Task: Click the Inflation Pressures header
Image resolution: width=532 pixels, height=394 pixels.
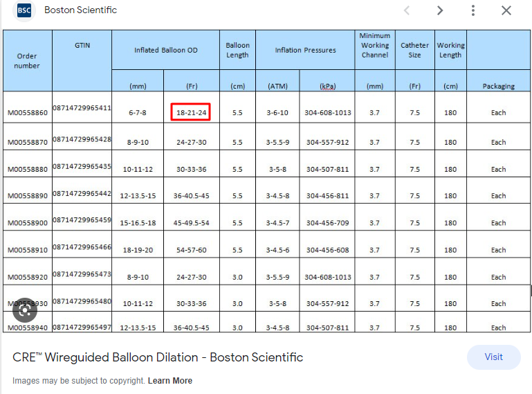Action: [305, 51]
